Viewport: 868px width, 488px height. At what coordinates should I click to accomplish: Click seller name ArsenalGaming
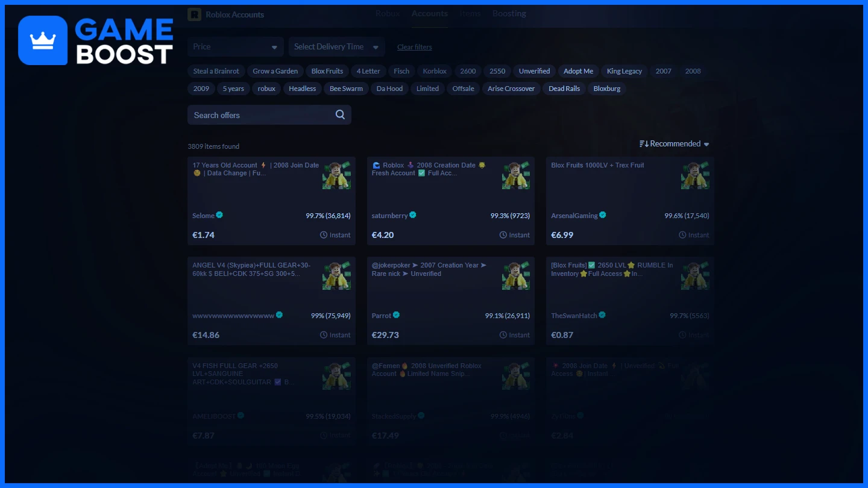(574, 216)
